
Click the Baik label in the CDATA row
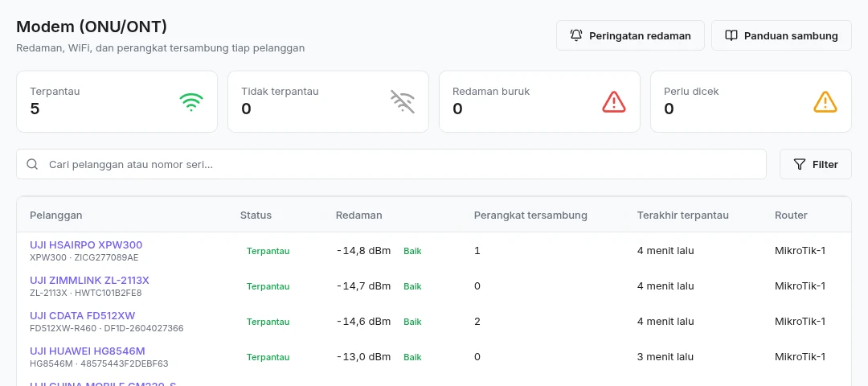[x=412, y=322]
